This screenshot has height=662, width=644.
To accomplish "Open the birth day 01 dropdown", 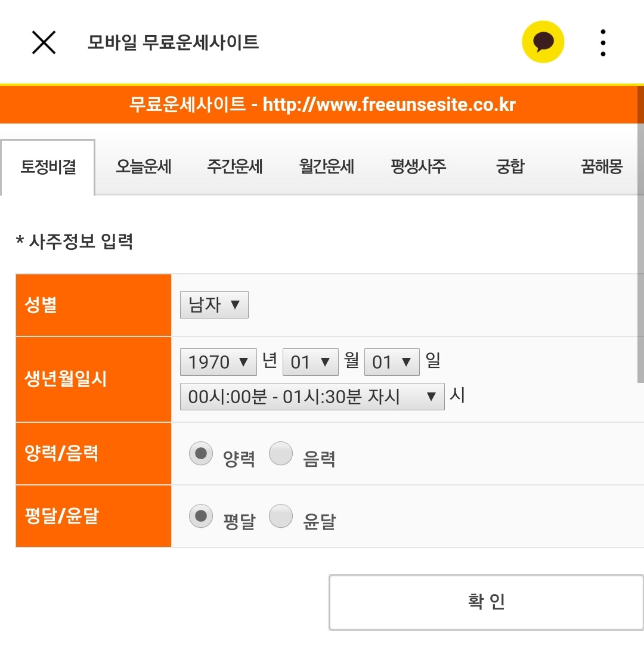I will 392,362.
